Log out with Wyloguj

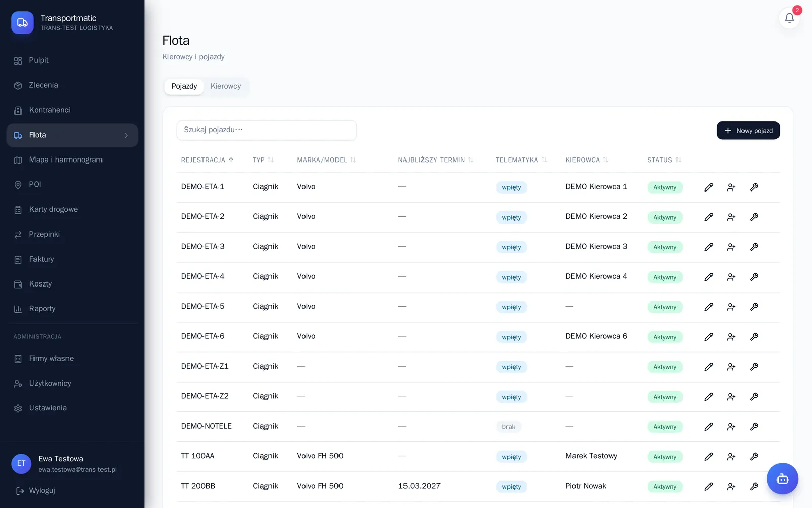point(36,491)
